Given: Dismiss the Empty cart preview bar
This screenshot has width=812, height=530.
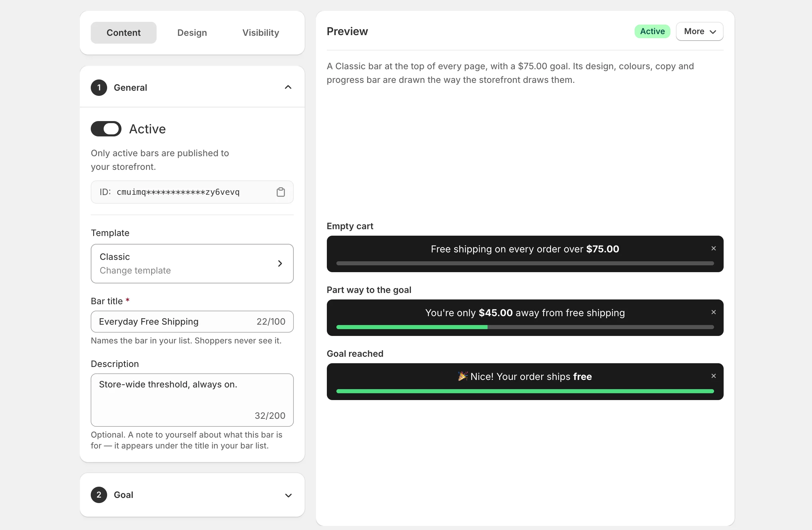Looking at the screenshot, I should [x=713, y=248].
